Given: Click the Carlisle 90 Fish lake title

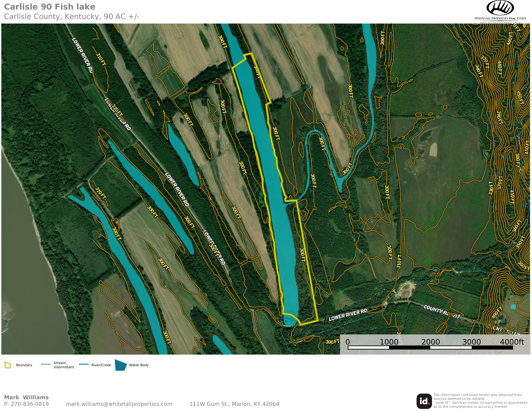Looking at the screenshot, I should point(50,7).
